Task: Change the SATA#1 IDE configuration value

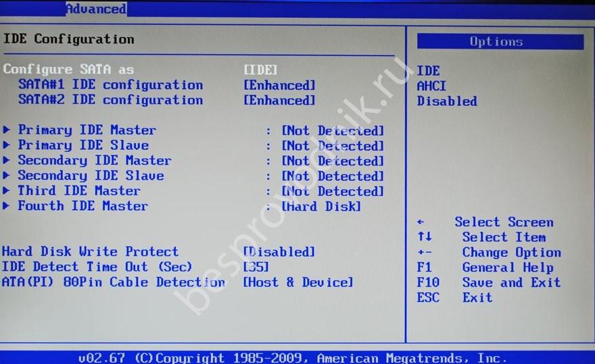Action: tap(279, 85)
